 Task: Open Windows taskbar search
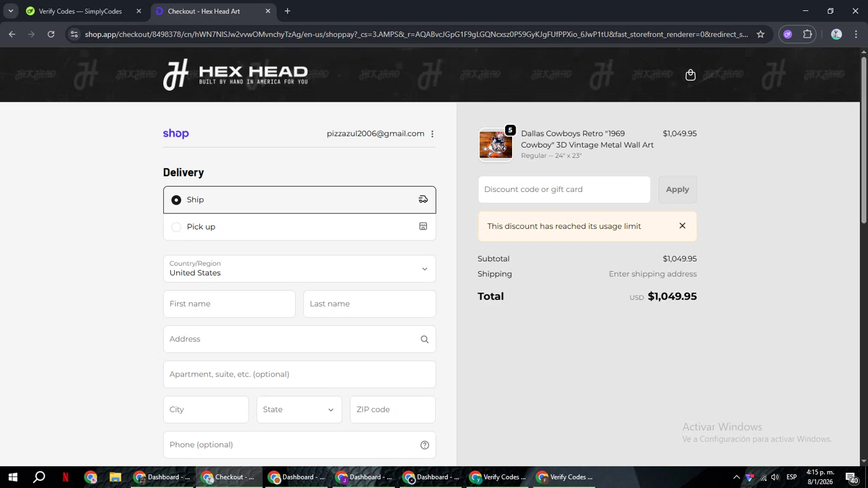[x=39, y=478]
